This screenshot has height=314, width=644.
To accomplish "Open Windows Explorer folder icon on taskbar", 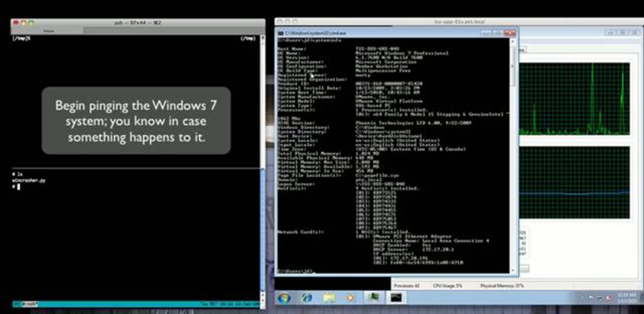I will [329, 298].
